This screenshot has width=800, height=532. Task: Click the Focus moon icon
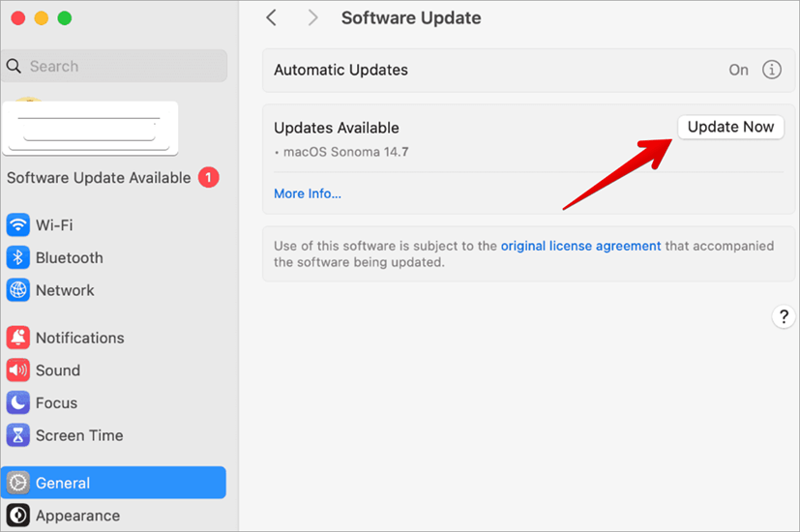pyautogui.click(x=17, y=403)
